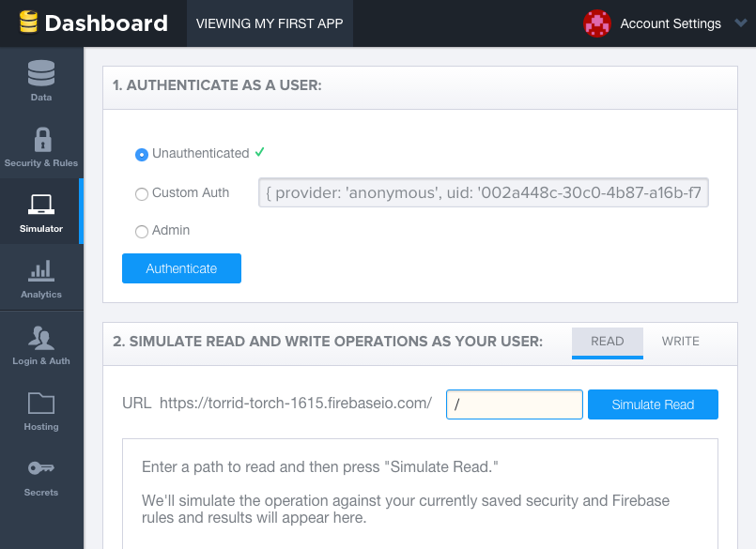Expand the Account Settings dropdown arrow

741,23
